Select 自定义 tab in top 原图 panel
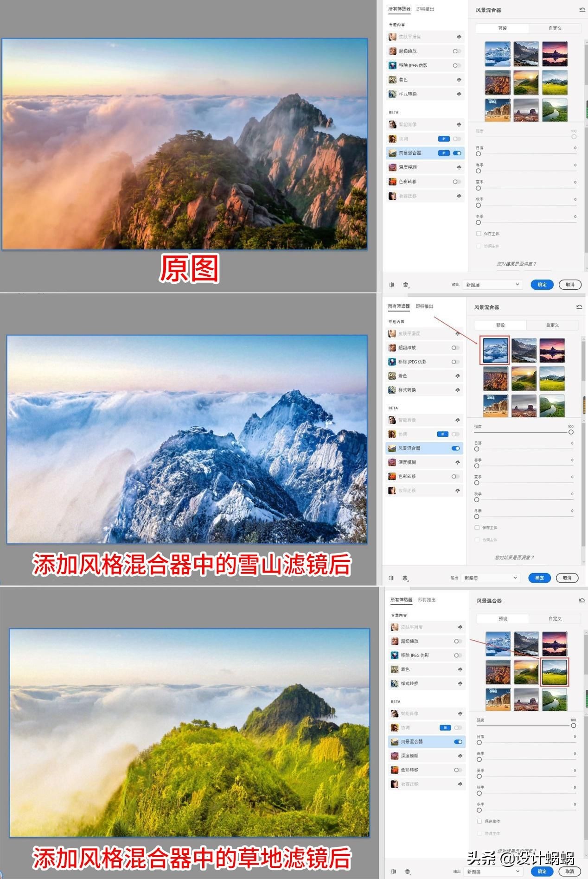588x879 pixels. (555, 28)
